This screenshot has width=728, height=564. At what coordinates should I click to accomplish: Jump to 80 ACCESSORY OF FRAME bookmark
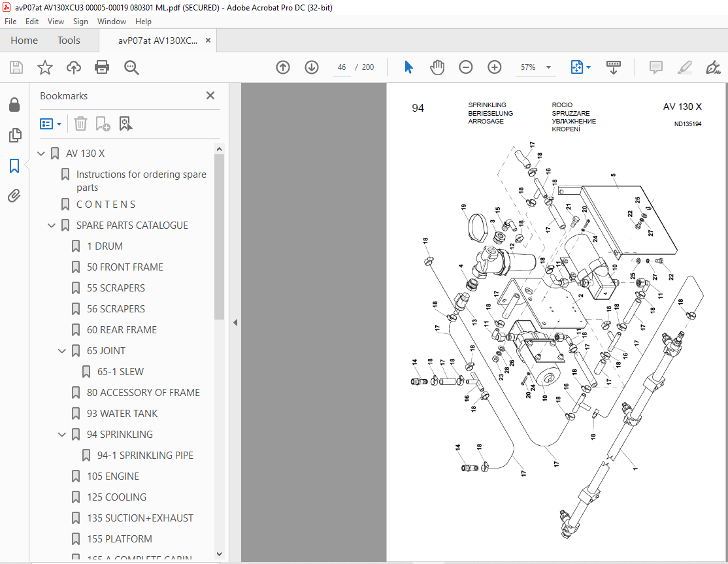coord(143,393)
